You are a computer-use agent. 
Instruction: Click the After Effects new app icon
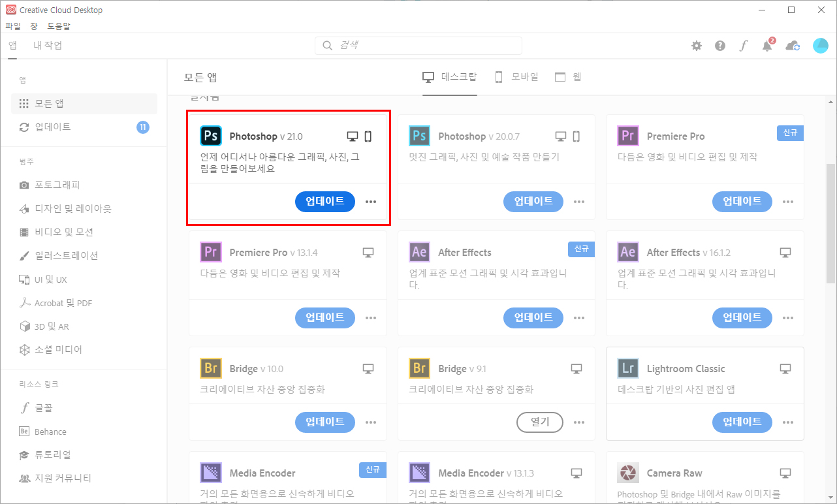419,252
